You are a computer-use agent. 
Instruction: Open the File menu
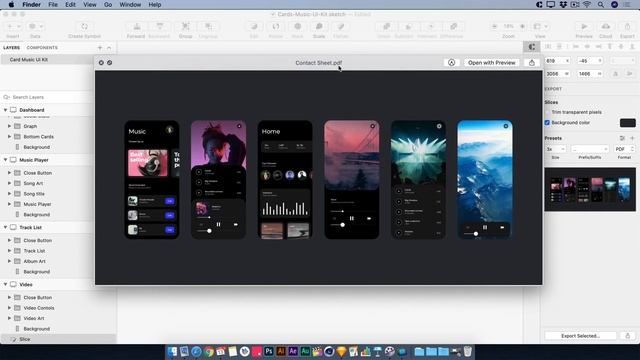[53, 4]
